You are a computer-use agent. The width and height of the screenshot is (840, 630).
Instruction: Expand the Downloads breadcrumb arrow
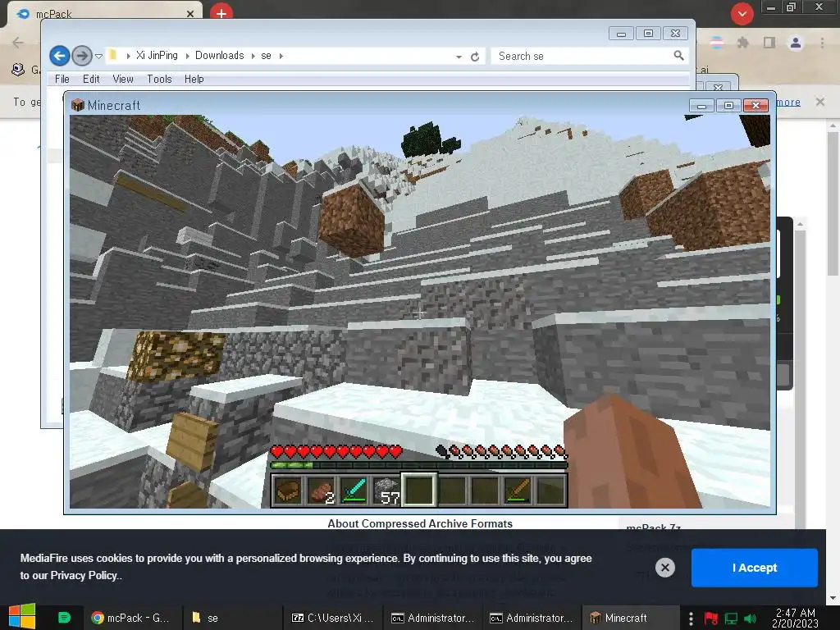[253, 56]
